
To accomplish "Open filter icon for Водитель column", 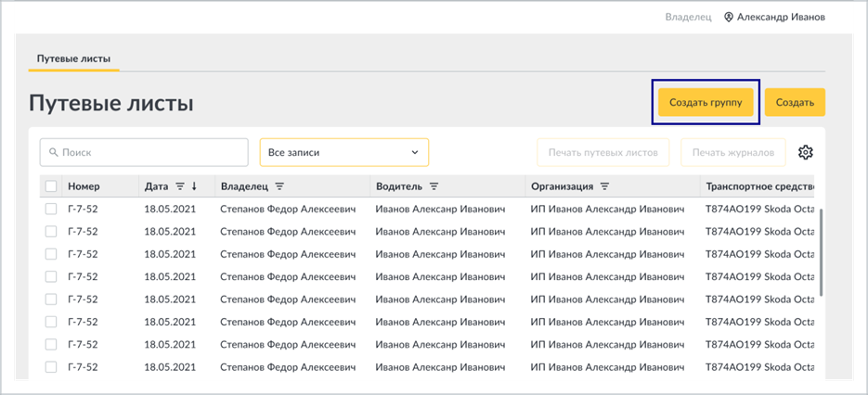I will click(434, 186).
